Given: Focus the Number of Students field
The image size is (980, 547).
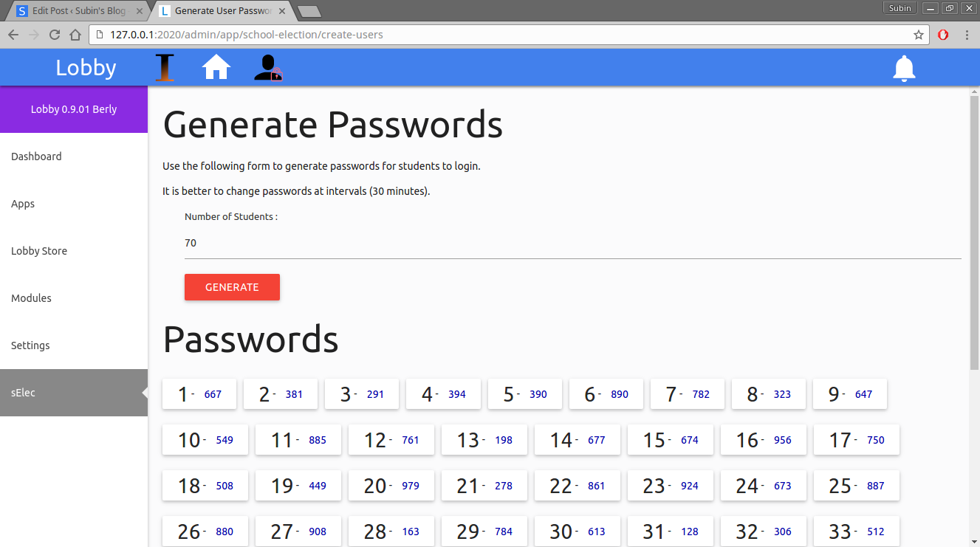Looking at the screenshot, I should coord(573,243).
